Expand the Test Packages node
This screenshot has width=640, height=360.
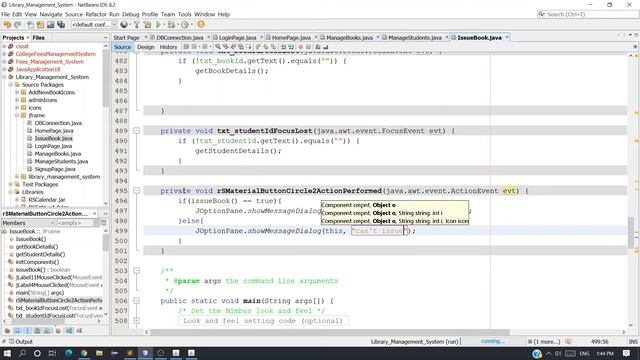coord(11,184)
